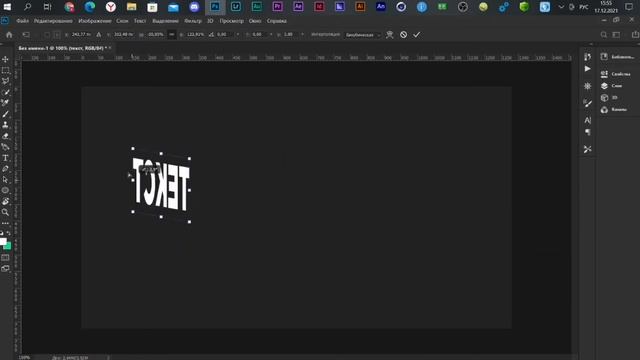
Task: Select the Eraser tool
Action: click(5, 136)
